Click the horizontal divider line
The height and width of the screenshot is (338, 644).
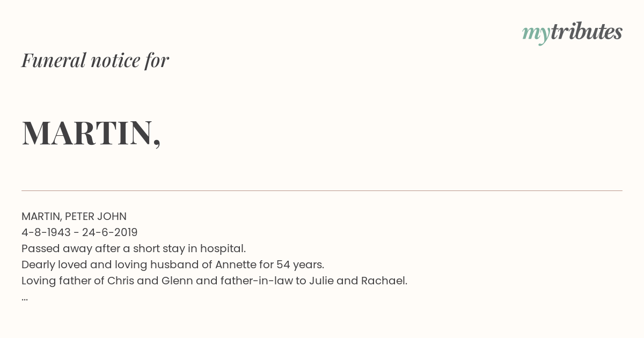pos(322,190)
